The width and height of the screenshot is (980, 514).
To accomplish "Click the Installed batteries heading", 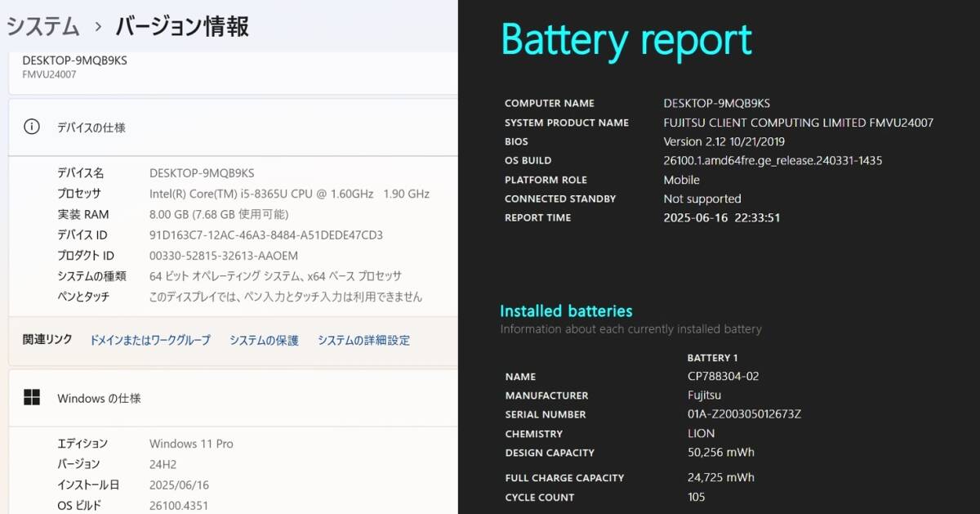I will click(566, 311).
